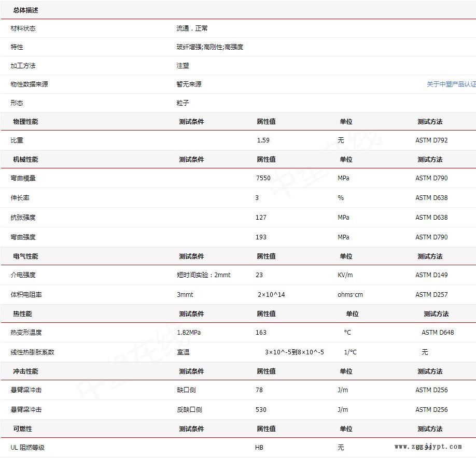Screen dimensions: 476x458
Task: Click the ASTM D648 test method
Action: click(x=438, y=333)
